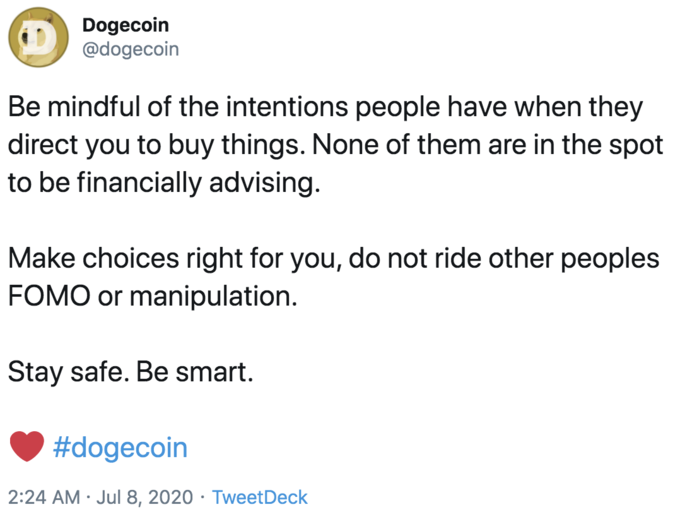Click the word "manipulation"
Image resolution: width=680 pixels, height=519 pixels.
213,297
